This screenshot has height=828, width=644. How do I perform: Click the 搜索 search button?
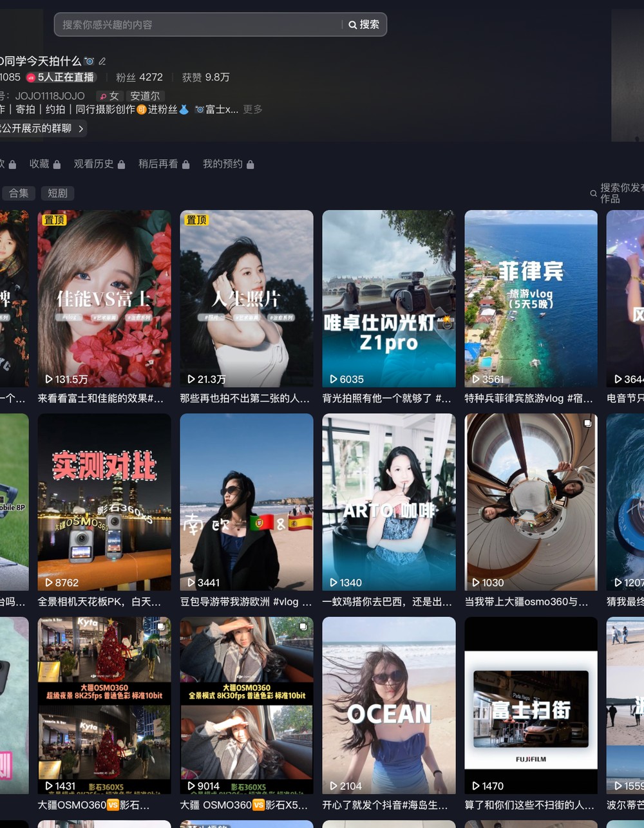(x=364, y=24)
